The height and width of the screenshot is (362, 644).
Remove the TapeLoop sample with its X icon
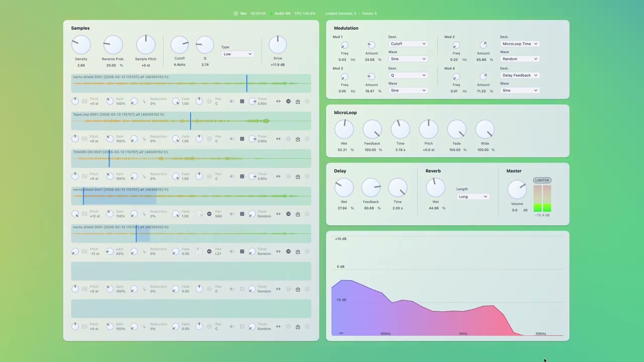307,139
